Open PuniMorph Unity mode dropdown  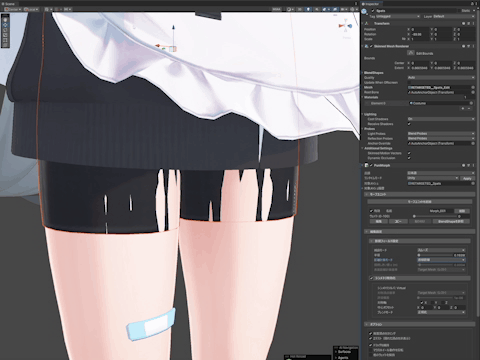(x=433, y=178)
